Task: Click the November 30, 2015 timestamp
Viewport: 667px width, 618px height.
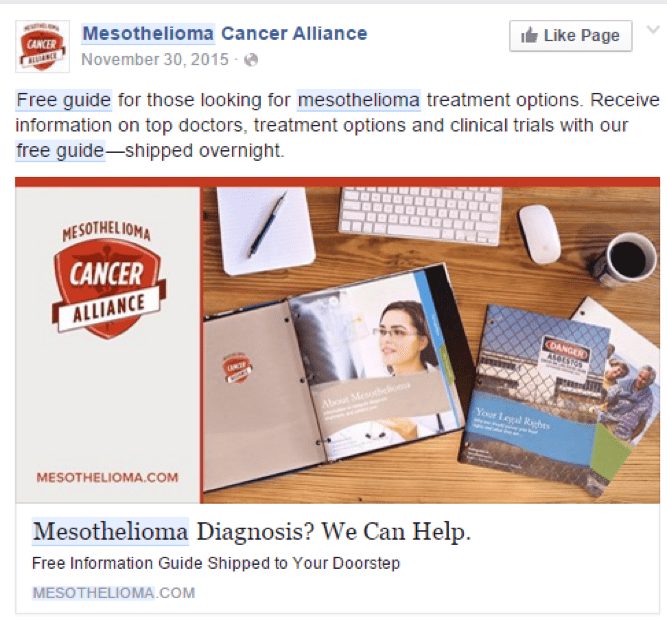Action: pos(155,60)
